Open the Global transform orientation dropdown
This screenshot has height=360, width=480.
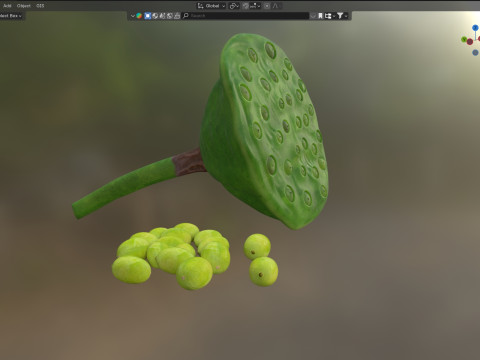[x=211, y=6]
